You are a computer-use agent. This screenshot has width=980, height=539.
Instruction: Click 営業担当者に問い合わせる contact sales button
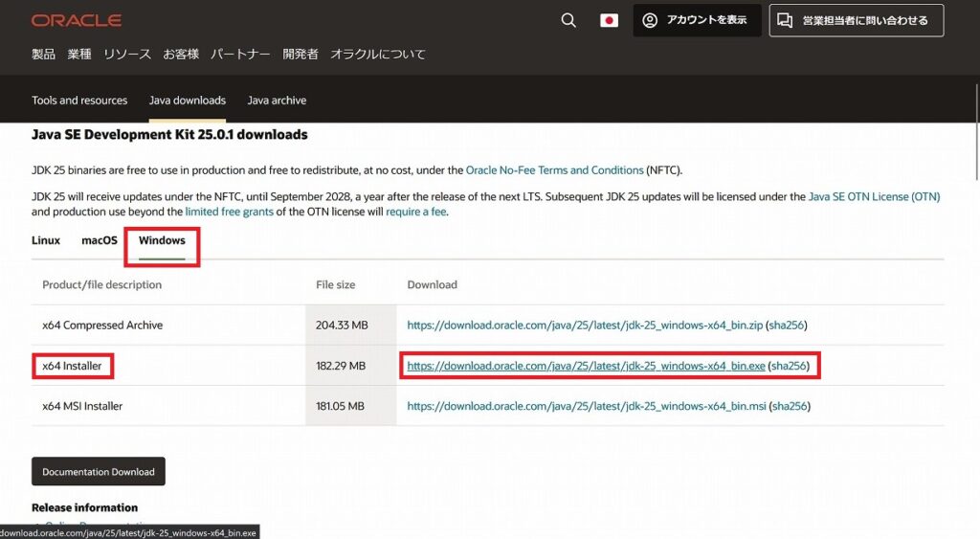click(856, 20)
